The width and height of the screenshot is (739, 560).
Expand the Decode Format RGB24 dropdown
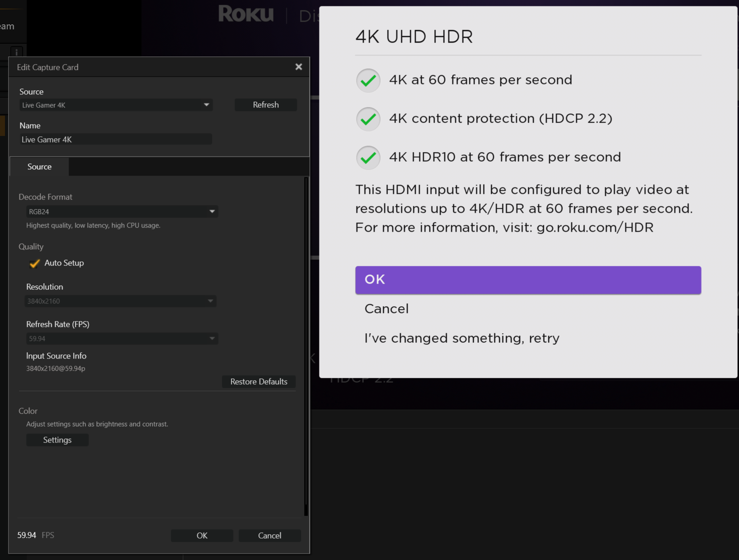[x=122, y=212]
